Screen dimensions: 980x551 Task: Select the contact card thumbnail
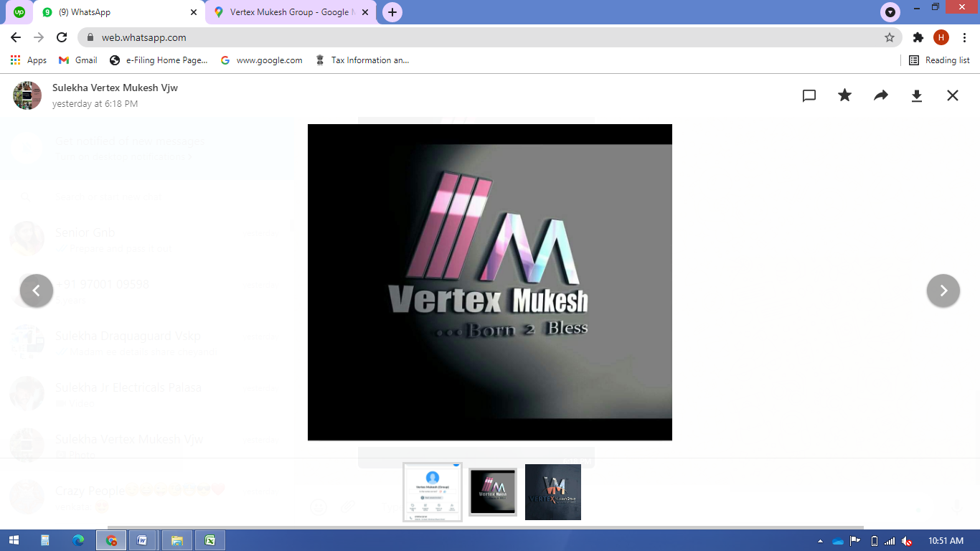433,492
